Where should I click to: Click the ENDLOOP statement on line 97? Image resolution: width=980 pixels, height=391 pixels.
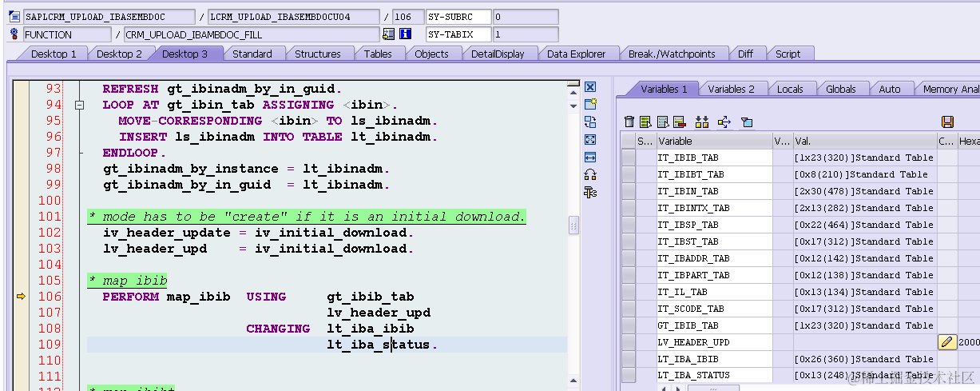coord(134,153)
